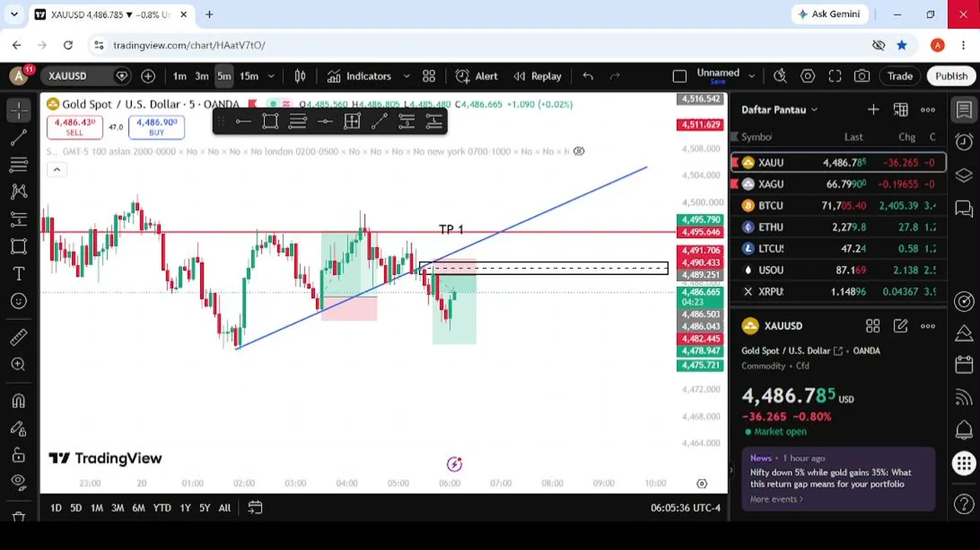The width and height of the screenshot is (980, 550).
Task: Open the forecasting and measurement tools
Action: click(19, 219)
